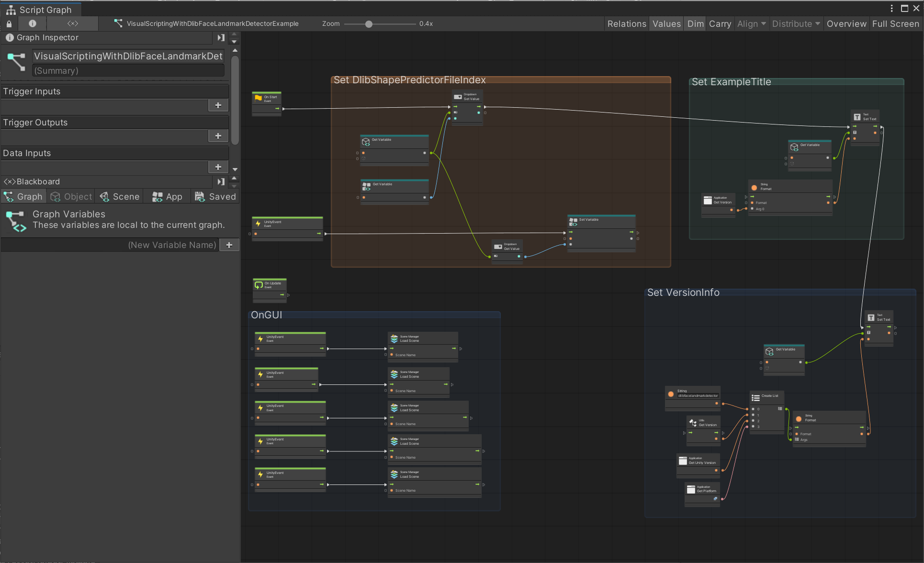Collapse the Graph Inspector panel side arrow
Viewport: 924px width, 563px height.
(x=221, y=37)
